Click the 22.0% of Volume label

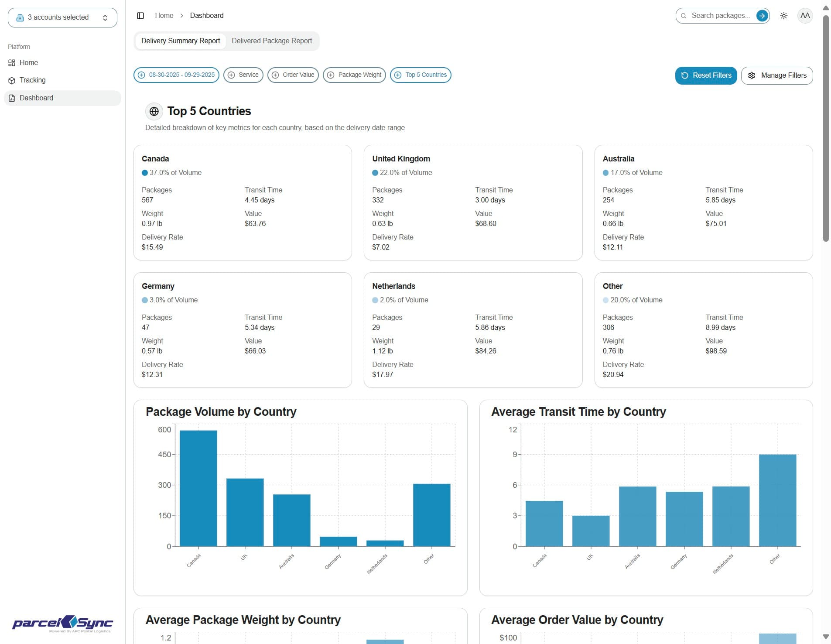tap(406, 173)
